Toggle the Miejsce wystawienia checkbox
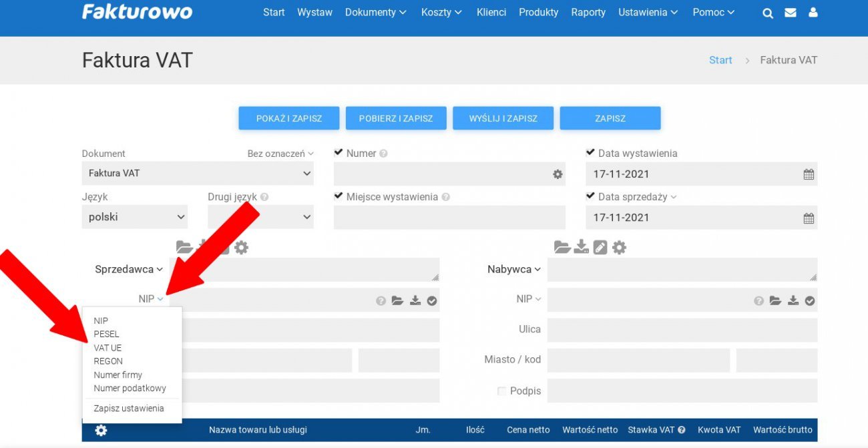Screen dimensions: 868x448 339,196
